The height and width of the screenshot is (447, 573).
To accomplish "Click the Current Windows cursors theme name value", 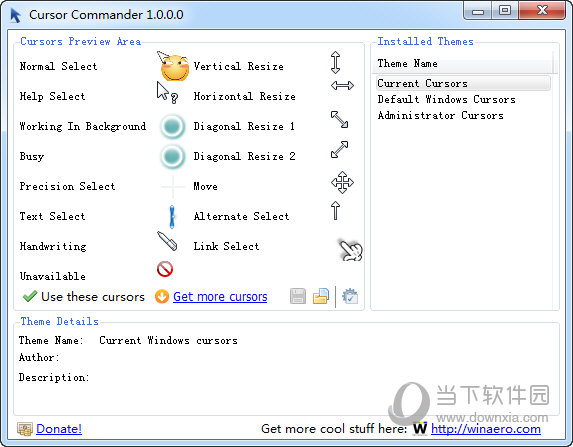I will (168, 341).
